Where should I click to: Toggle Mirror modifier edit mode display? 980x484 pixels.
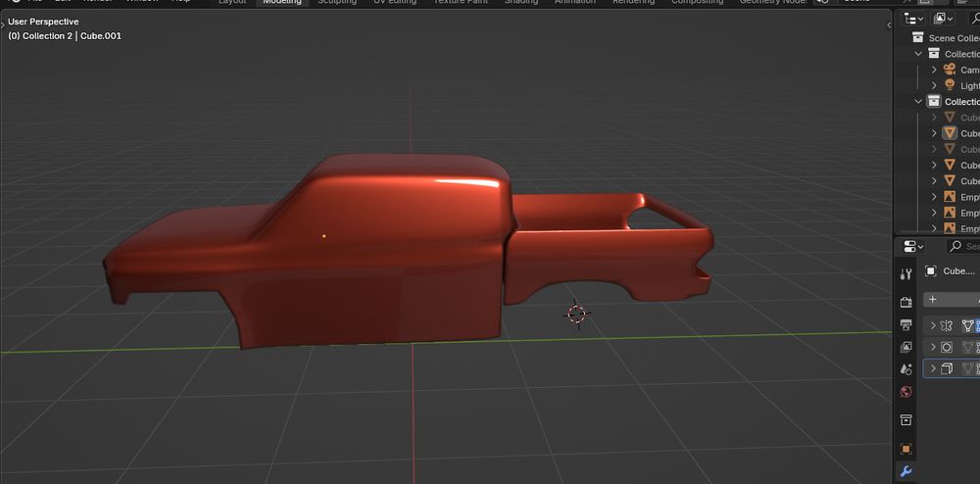(967, 325)
